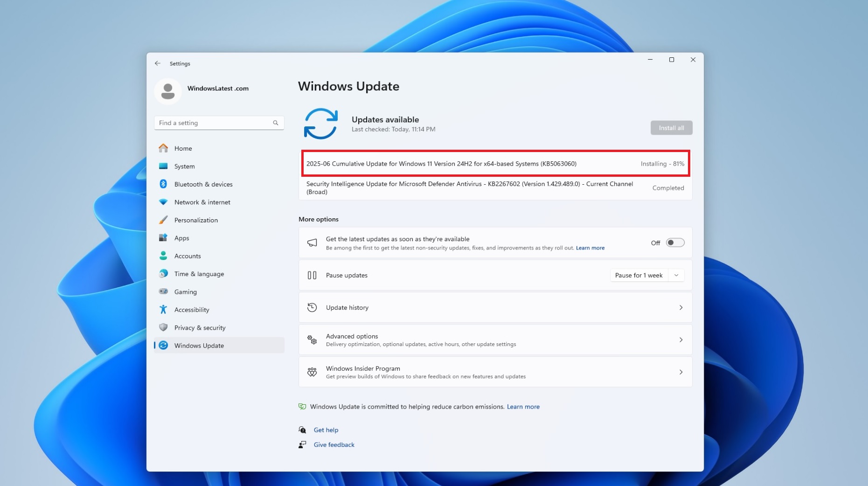Screen dimensions: 868x486
Task: Toggle off the Off switch for early updates
Action: [x=675, y=243]
